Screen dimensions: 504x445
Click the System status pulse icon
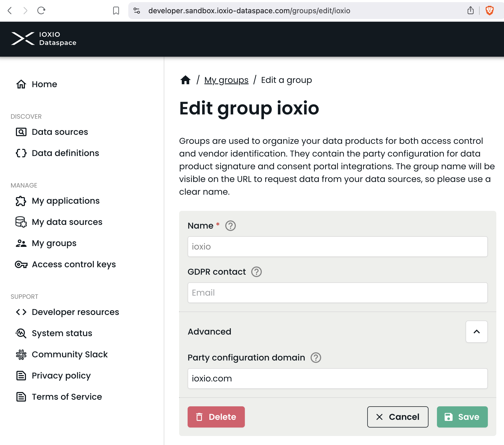pos(21,333)
